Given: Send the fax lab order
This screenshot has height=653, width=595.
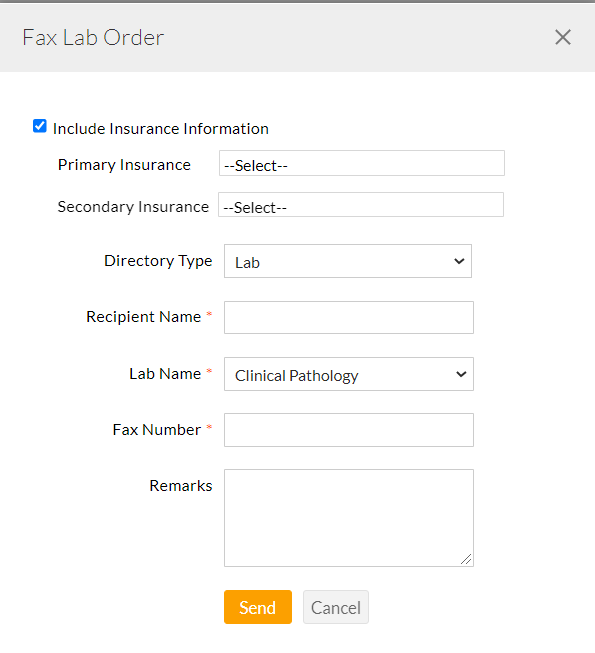Looking at the screenshot, I should 258,607.
